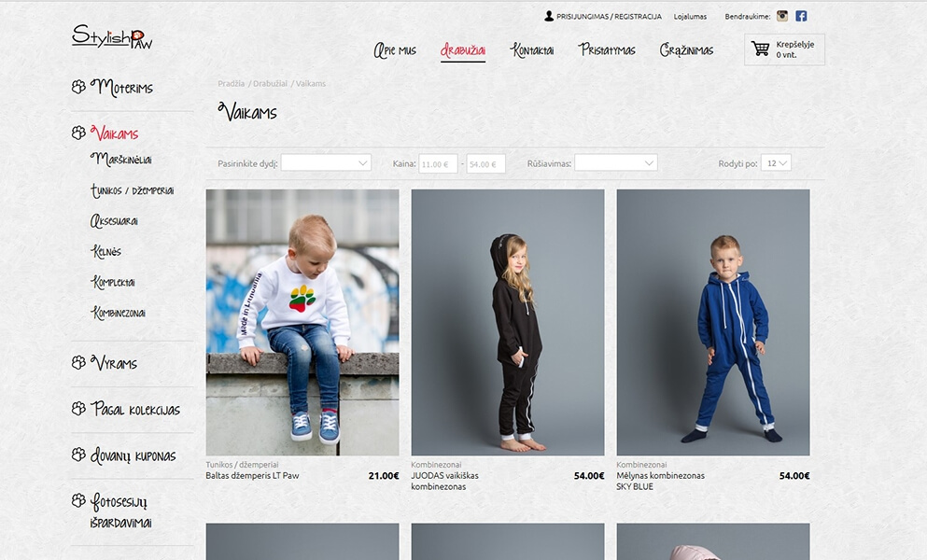Screen dimensions: 927x560
Task: Open the Apie mus menu item
Action: tap(395, 50)
